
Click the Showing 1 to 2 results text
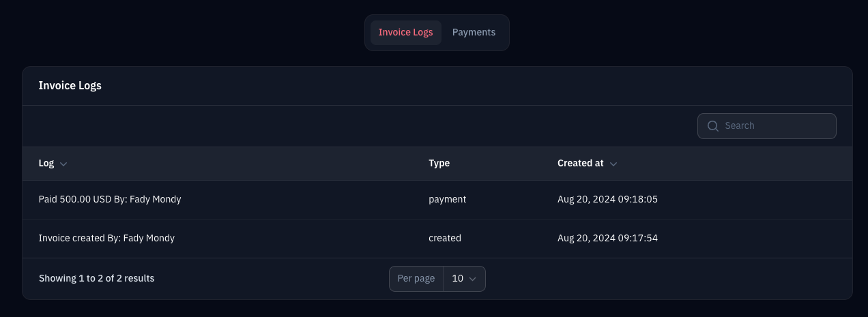(x=96, y=279)
